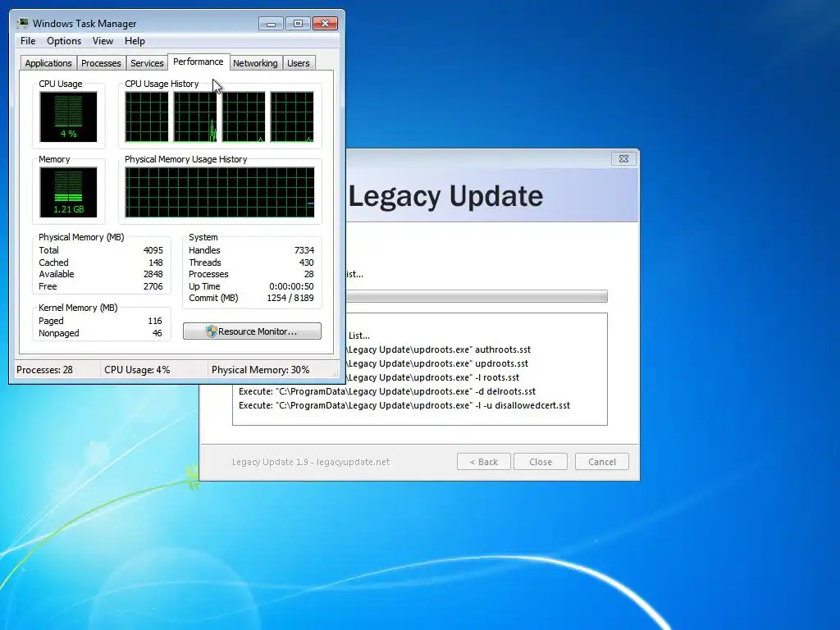Click the status bar Physical Memory: 30%
Screen dimensions: 840x630
tap(260, 370)
